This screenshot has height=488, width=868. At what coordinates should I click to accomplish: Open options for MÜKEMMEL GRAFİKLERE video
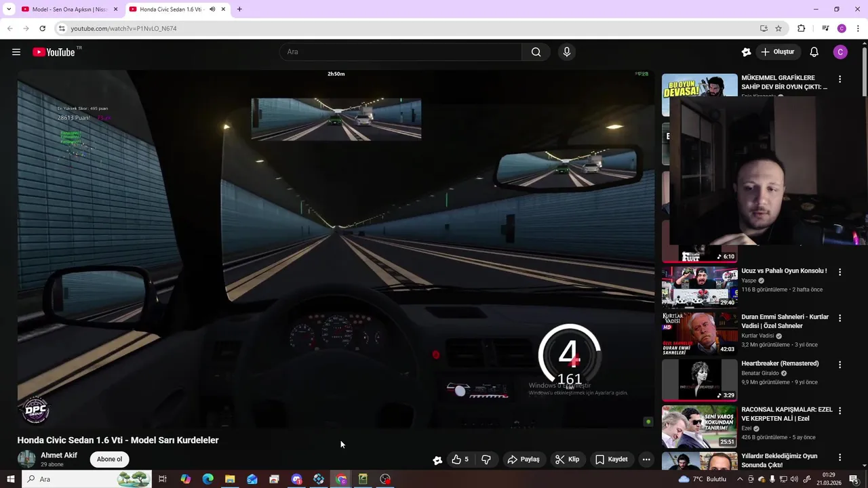840,79
